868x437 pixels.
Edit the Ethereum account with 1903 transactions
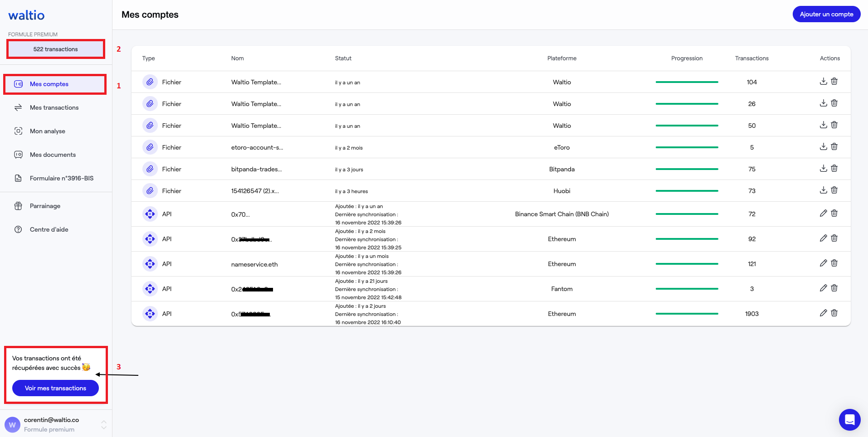(x=824, y=313)
